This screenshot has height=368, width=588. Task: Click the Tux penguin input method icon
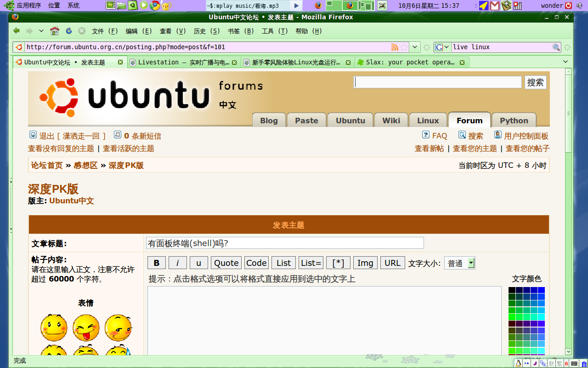(x=519, y=363)
